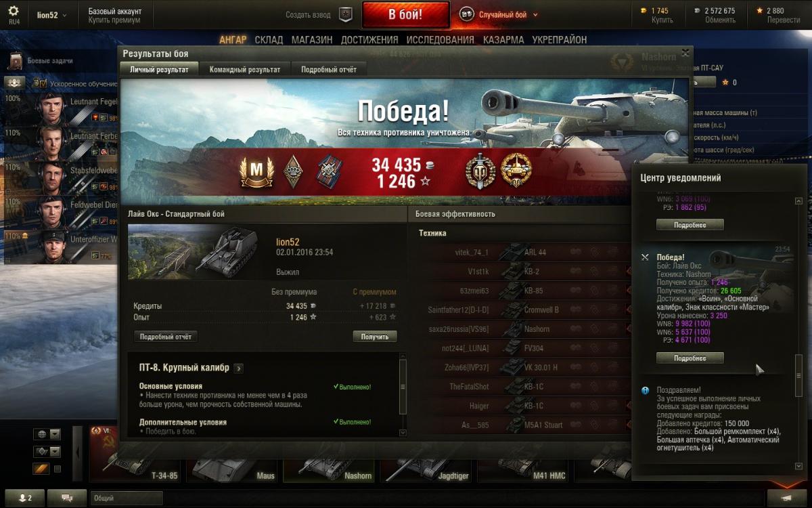The image size is (812, 508).
Task: Click the platoon emblem beside Создать взвод
Action: [346, 14]
